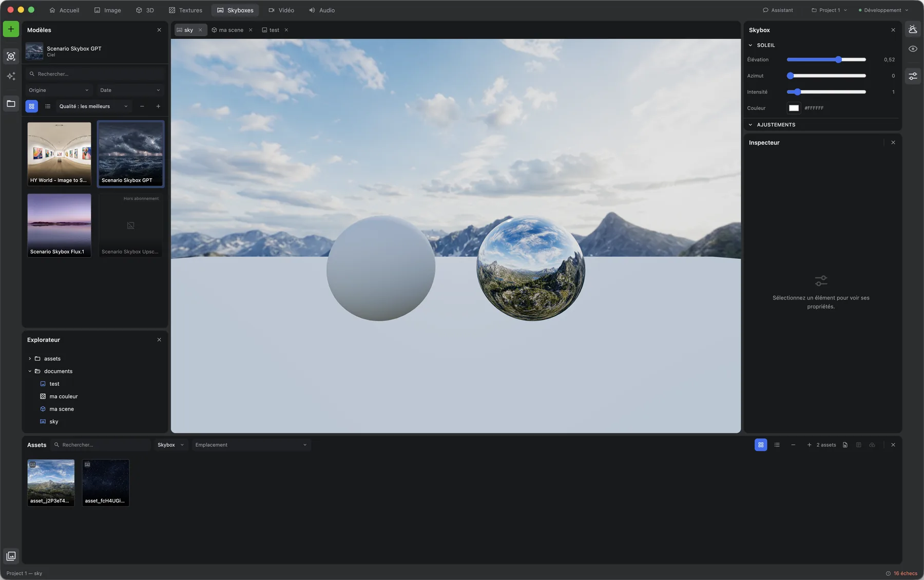Open the Origine filter dropdown
The image size is (924, 580).
(59, 90)
